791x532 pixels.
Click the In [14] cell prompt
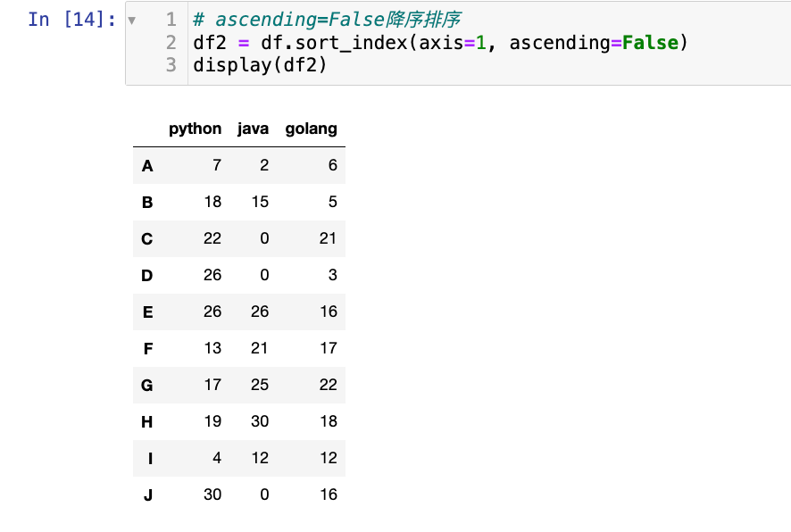tap(71, 19)
